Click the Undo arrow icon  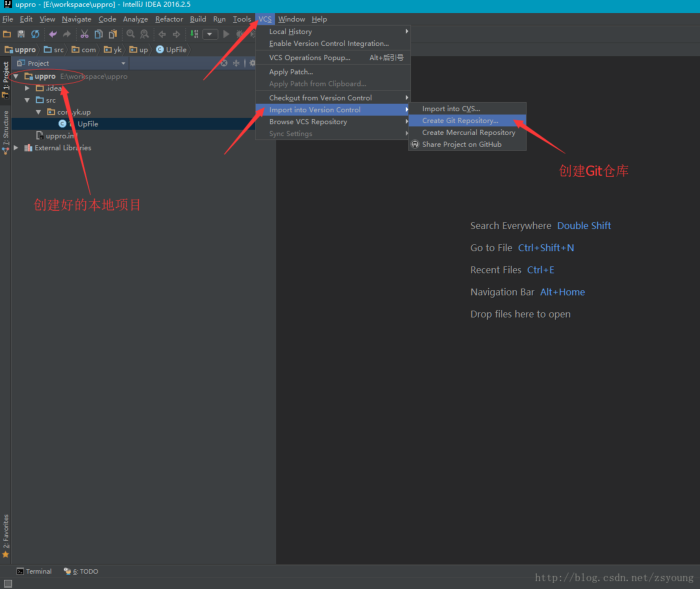tap(53, 34)
